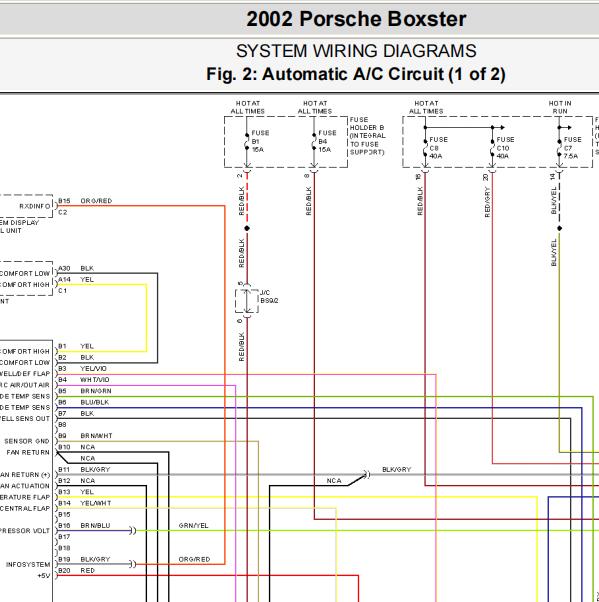Select the "FUSE HOLDER B (INTEGRAL TO FUSE SUPPORT)" text
This screenshot has height=602, width=599.
click(x=367, y=136)
